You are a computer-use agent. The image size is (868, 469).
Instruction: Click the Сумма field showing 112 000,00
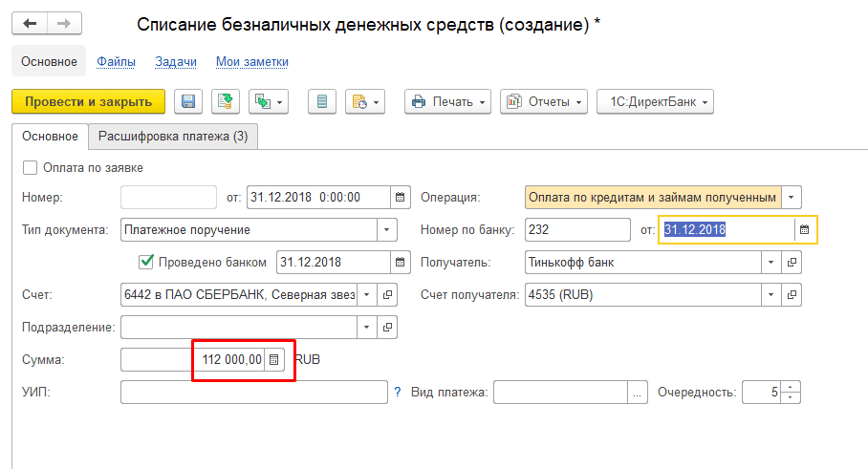(193, 360)
